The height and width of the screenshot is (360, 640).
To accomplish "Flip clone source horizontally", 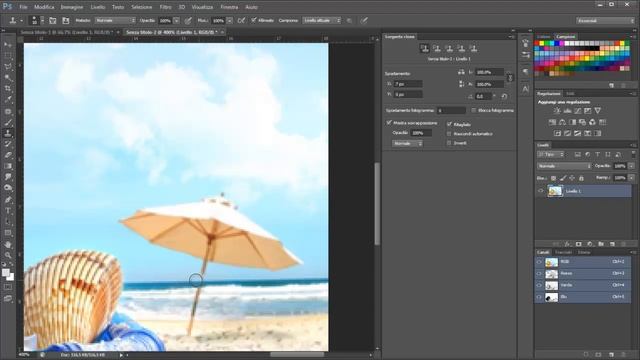I will click(x=461, y=72).
